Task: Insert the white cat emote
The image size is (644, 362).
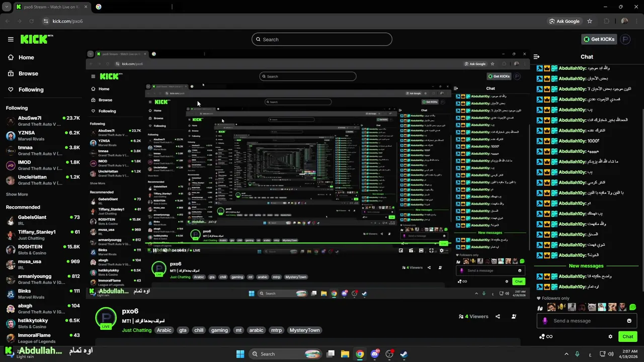Action: coord(592,307)
